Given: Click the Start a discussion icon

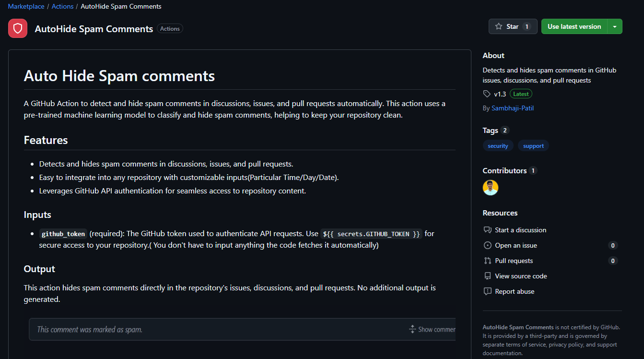Looking at the screenshot, I should [488, 230].
